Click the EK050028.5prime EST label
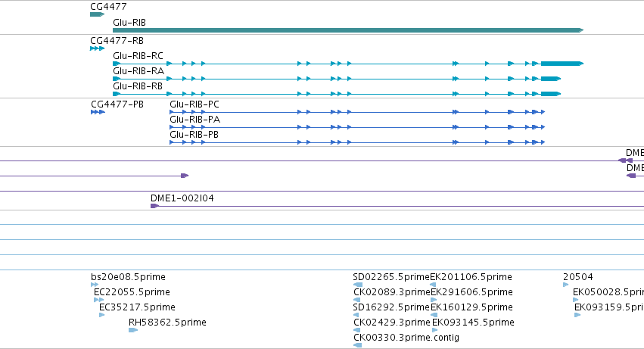The image size is (644, 349). 608,292
